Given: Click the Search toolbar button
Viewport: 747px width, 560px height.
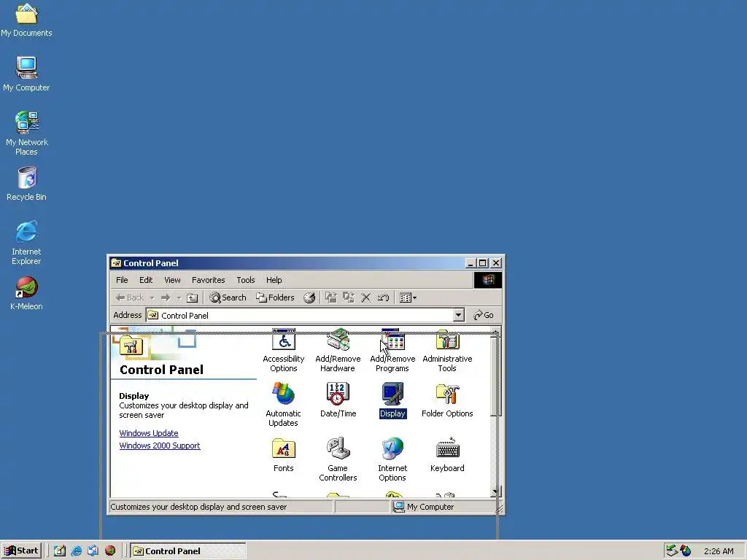Looking at the screenshot, I should click(228, 297).
